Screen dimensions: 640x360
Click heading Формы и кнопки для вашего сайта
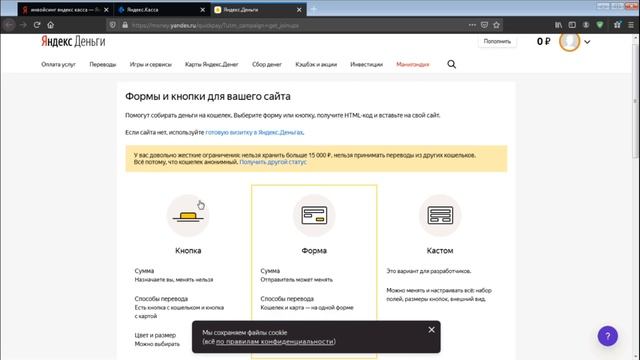click(x=208, y=96)
